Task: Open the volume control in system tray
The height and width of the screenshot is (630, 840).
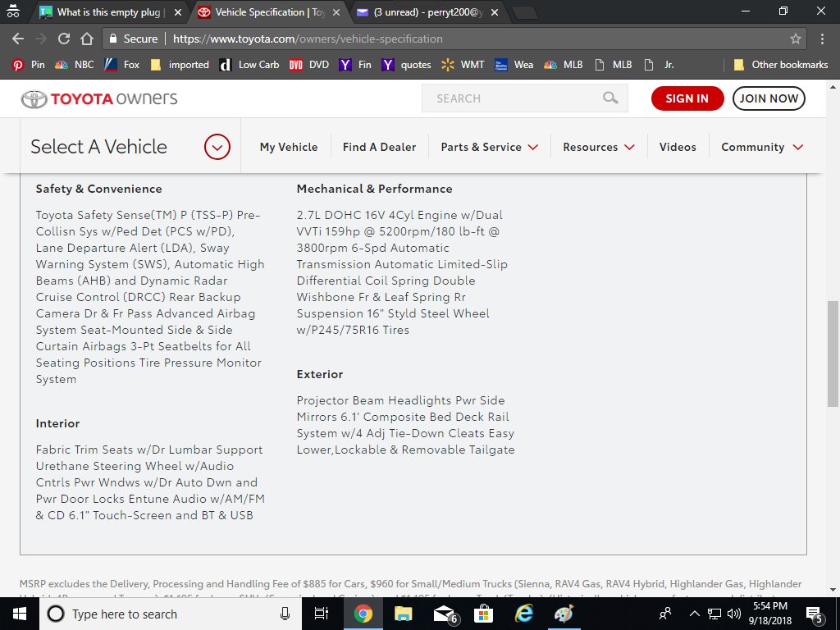Action: pyautogui.click(x=734, y=614)
